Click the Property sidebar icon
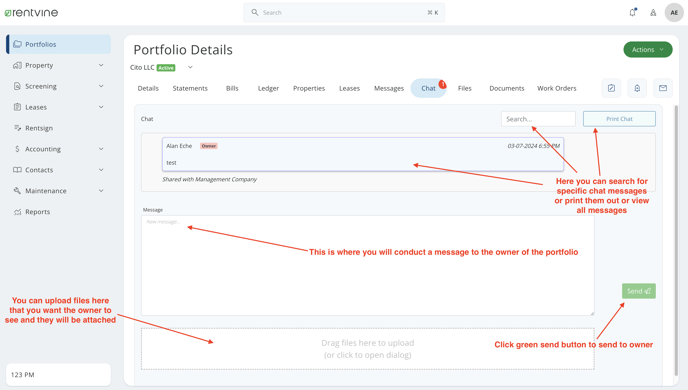 (x=17, y=65)
